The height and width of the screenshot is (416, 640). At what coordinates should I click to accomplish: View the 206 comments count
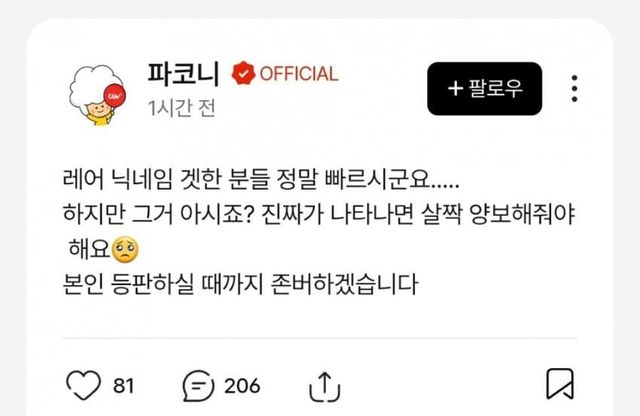[x=242, y=386]
